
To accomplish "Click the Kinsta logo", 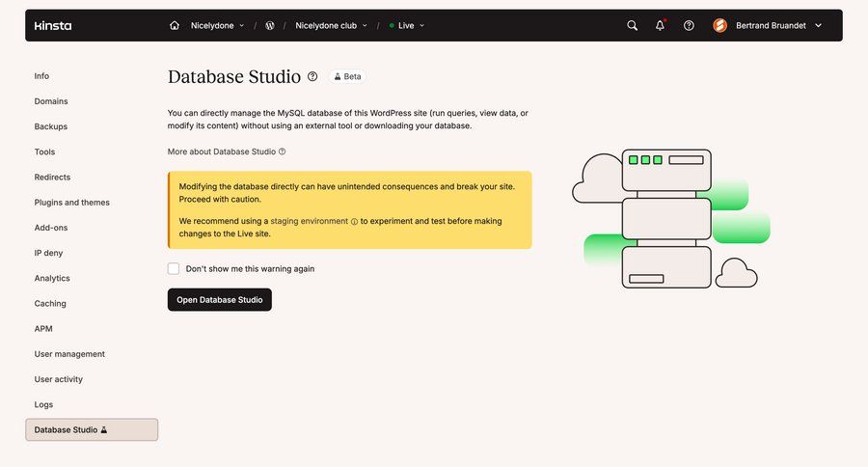I will pos(52,26).
